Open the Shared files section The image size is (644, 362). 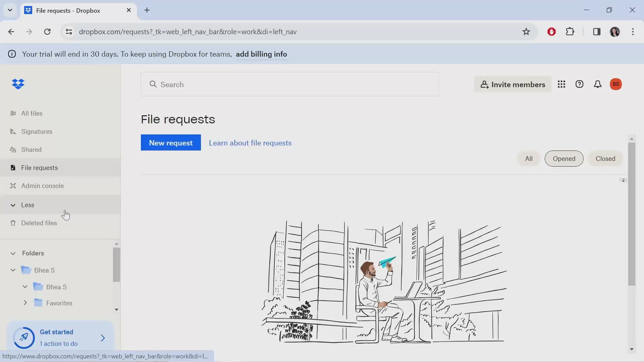pyautogui.click(x=32, y=149)
